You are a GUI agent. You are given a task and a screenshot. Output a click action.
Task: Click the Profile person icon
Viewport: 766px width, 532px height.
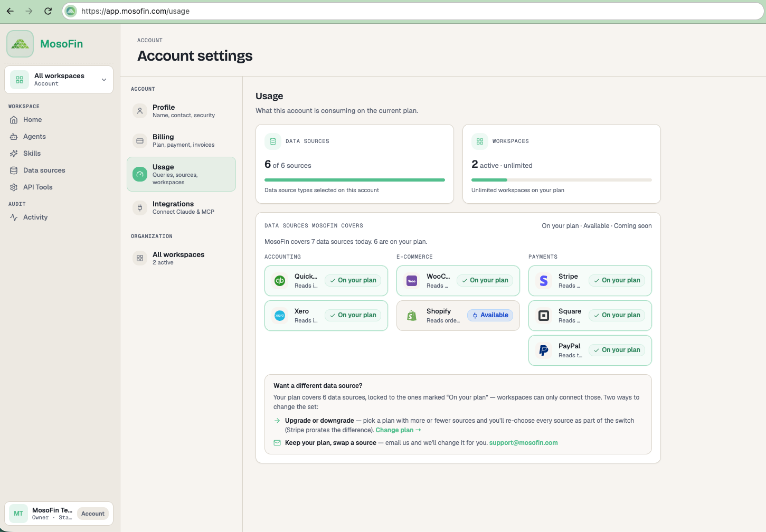click(140, 111)
